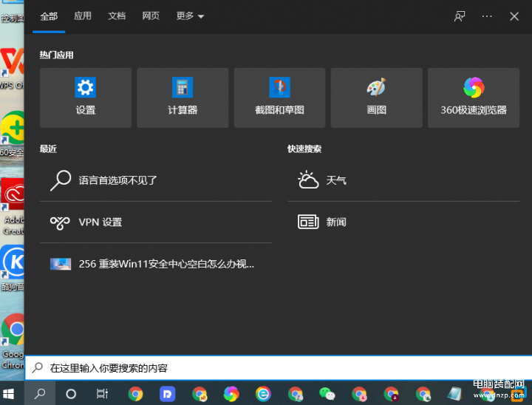Open the 360安全 desktop shortcut
Screen dimensions: 532x405
(x=13, y=134)
